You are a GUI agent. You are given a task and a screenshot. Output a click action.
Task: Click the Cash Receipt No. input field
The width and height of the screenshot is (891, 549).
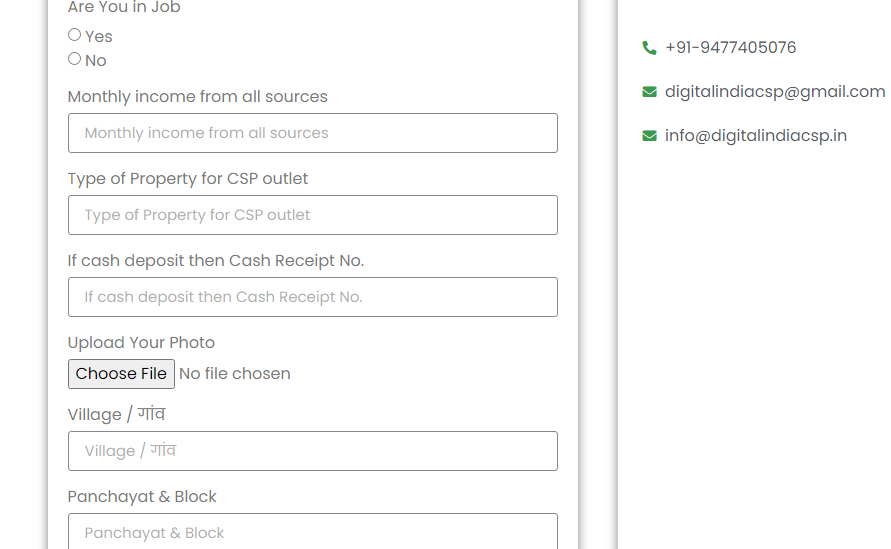(313, 297)
